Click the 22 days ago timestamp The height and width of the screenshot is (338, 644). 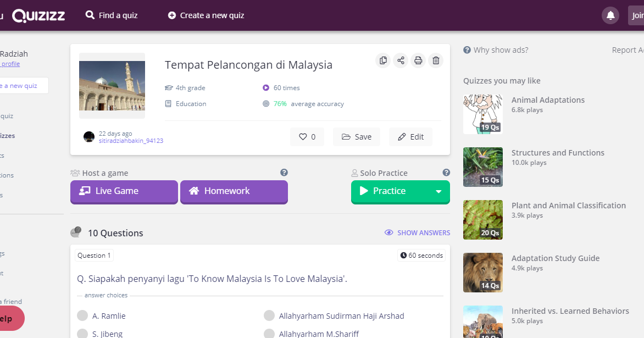tap(115, 134)
